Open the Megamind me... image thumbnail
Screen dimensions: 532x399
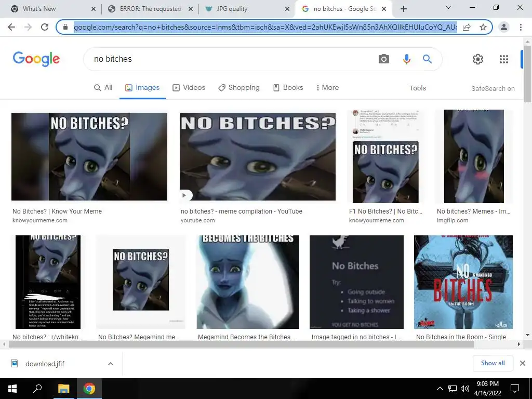coord(141,282)
